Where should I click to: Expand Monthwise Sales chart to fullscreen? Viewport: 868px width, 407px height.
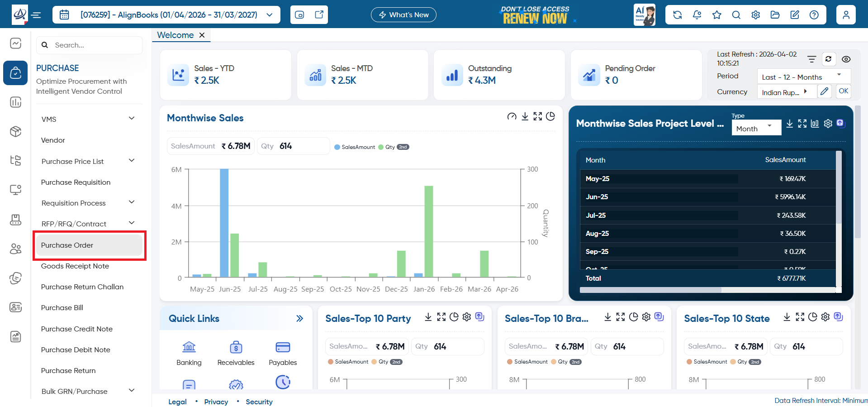[537, 116]
